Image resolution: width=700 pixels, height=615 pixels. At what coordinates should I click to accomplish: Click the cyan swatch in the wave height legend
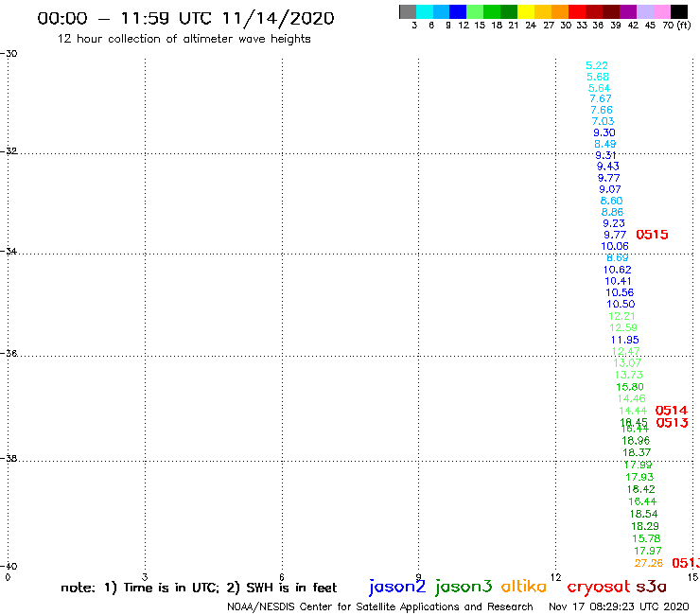[425, 11]
